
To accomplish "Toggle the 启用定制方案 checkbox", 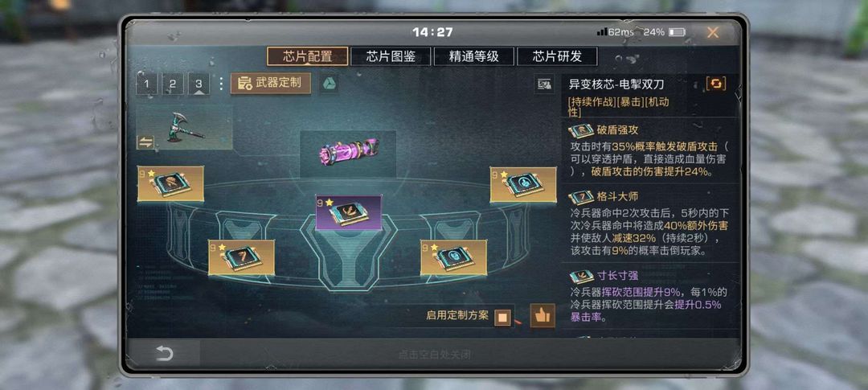I will point(502,318).
